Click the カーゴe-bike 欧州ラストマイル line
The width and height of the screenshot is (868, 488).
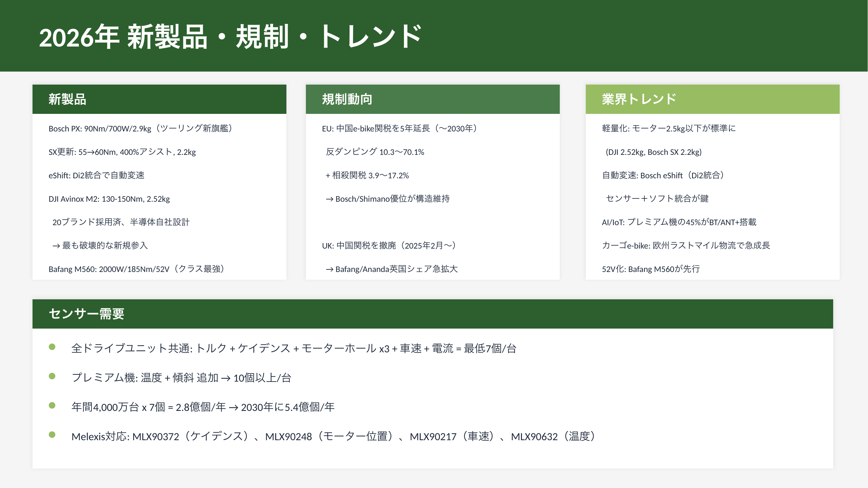tap(686, 245)
